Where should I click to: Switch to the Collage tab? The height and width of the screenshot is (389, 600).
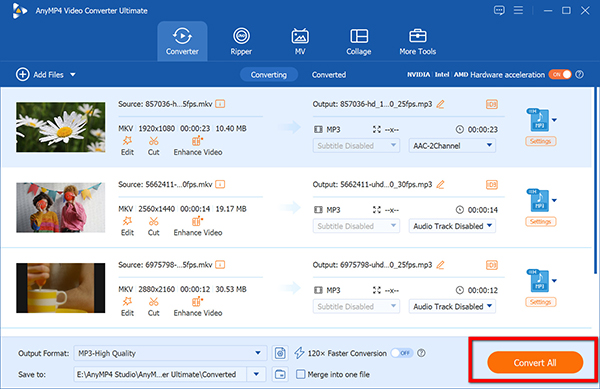(x=359, y=41)
